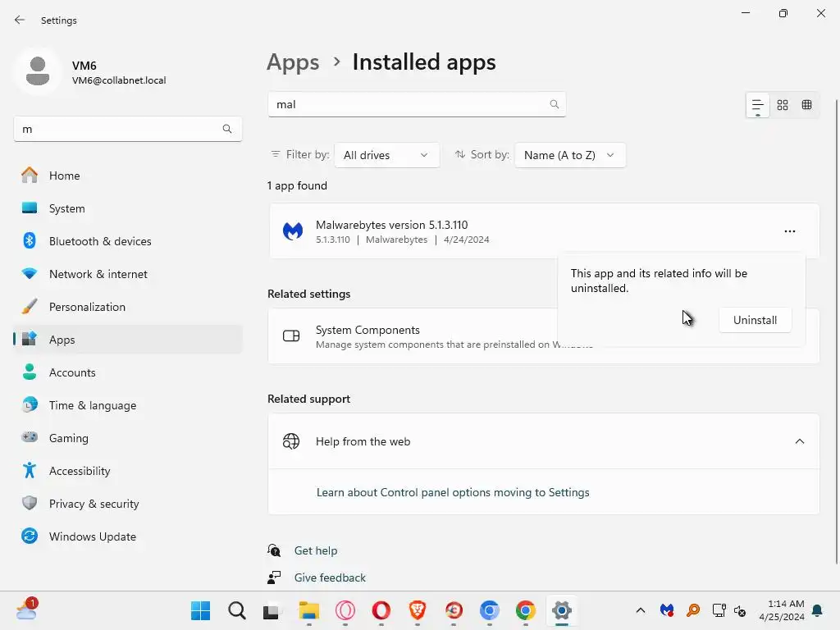Click the Give feedback link

330,577
